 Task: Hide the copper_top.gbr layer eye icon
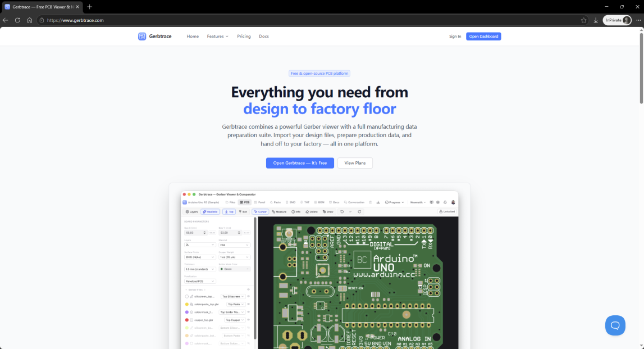(249, 320)
